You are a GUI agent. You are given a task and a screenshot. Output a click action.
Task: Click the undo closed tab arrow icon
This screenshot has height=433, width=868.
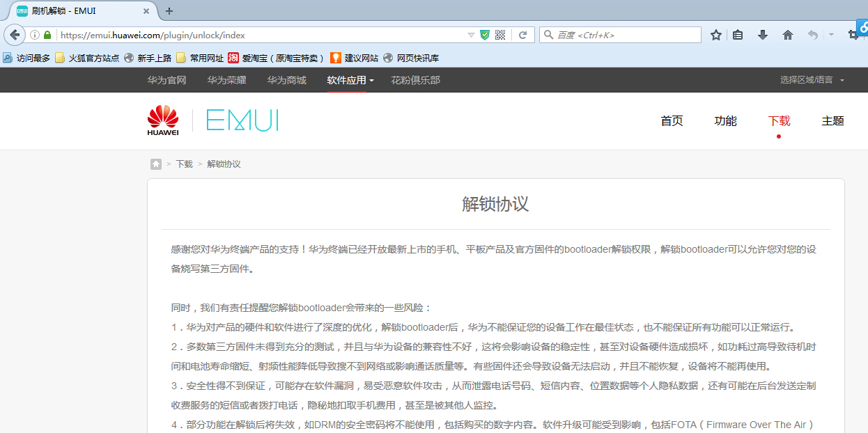[812, 35]
